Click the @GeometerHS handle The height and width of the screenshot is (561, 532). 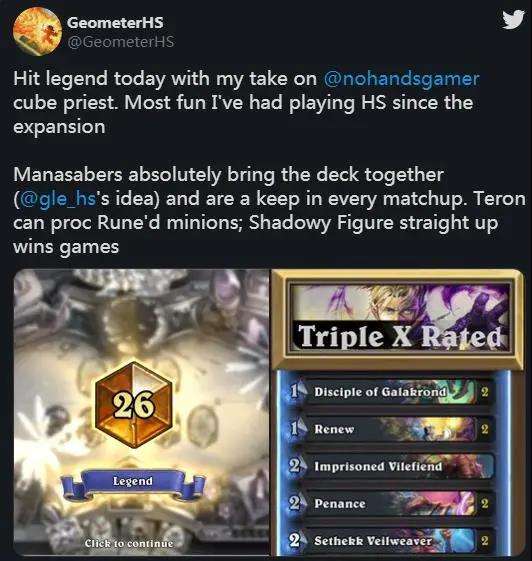[121, 42]
